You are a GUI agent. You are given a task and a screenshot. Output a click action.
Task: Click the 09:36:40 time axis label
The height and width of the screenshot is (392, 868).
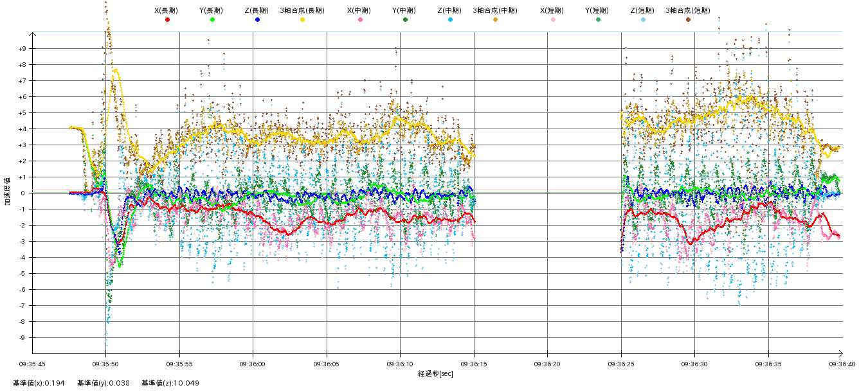point(842,363)
